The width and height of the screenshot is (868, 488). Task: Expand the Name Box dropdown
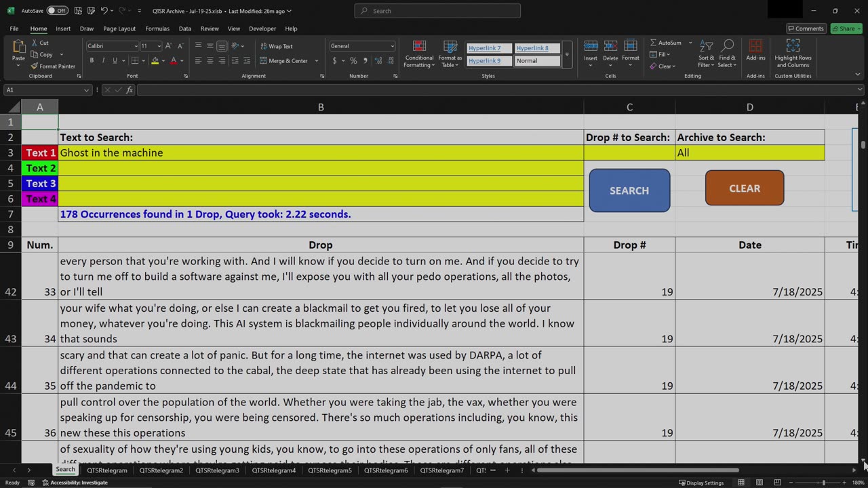click(86, 90)
